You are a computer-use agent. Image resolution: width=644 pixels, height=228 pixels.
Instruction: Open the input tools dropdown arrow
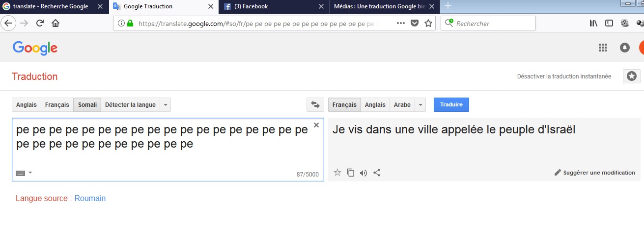pyautogui.click(x=30, y=173)
